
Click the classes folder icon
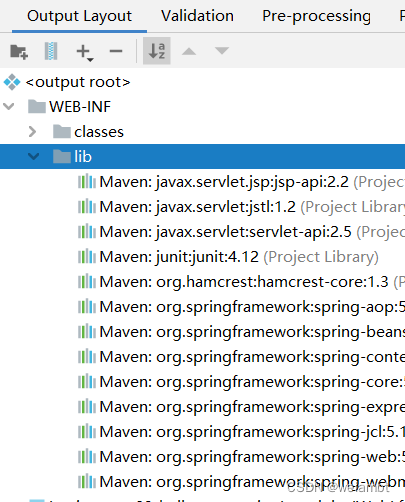(62, 131)
